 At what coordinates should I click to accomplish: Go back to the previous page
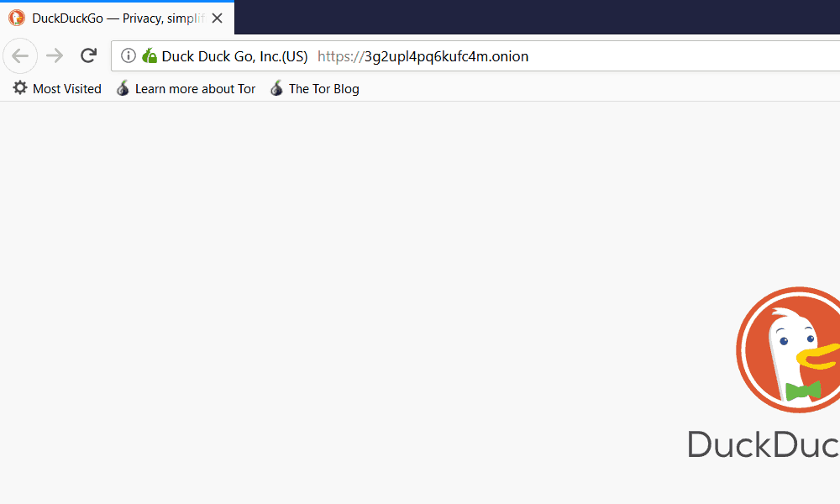(20, 55)
